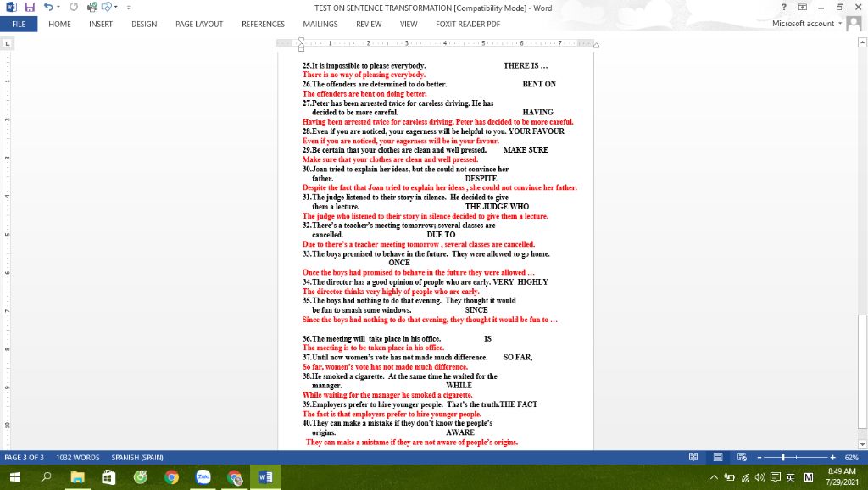868x490 pixels.
Task: Open Customize Quick Access Toolbar menu
Action: click(129, 8)
